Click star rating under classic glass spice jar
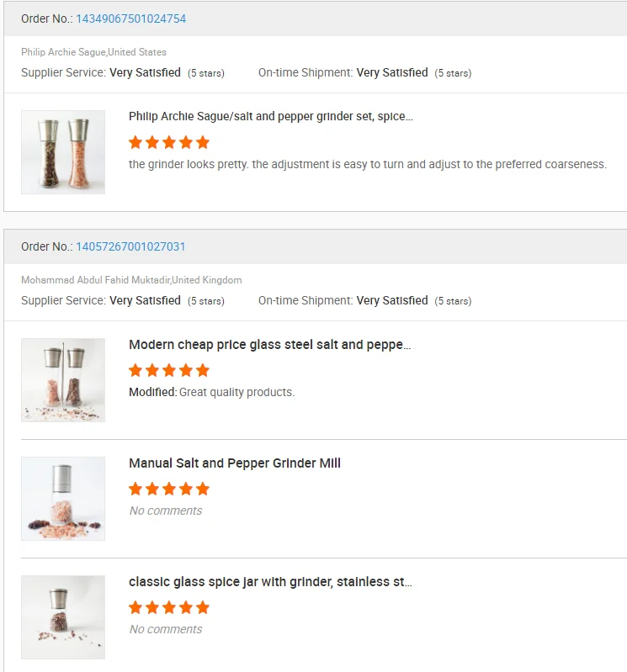The width and height of the screenshot is (627, 672). click(168, 607)
